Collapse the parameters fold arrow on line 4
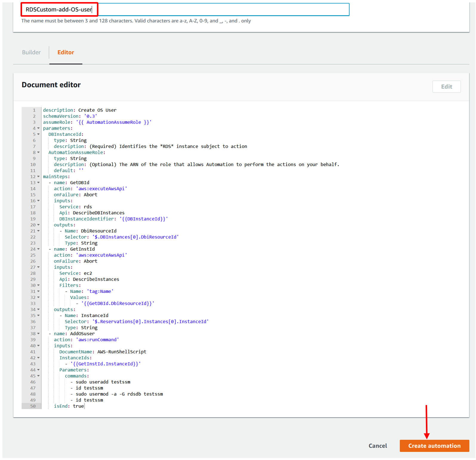Image resolution: width=476 pixels, height=460 pixels. [38, 128]
